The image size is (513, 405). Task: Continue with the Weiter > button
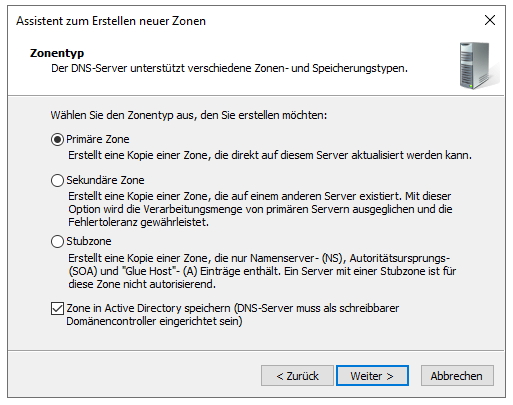[372, 376]
